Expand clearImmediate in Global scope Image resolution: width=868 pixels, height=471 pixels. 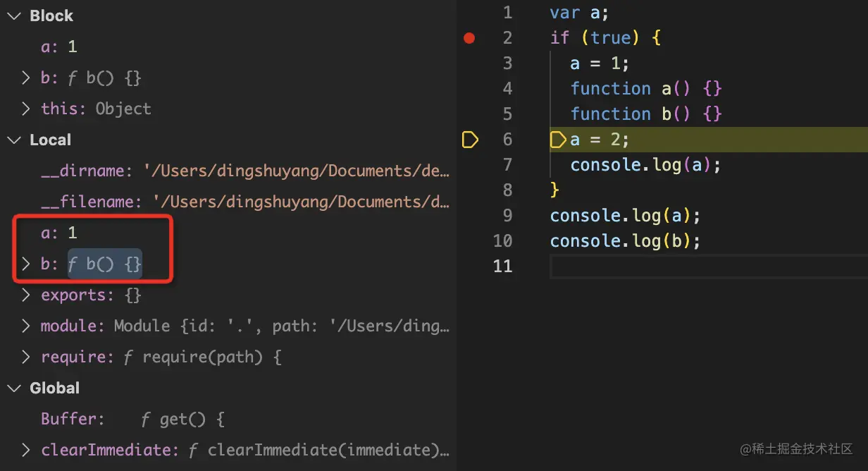coord(26,450)
